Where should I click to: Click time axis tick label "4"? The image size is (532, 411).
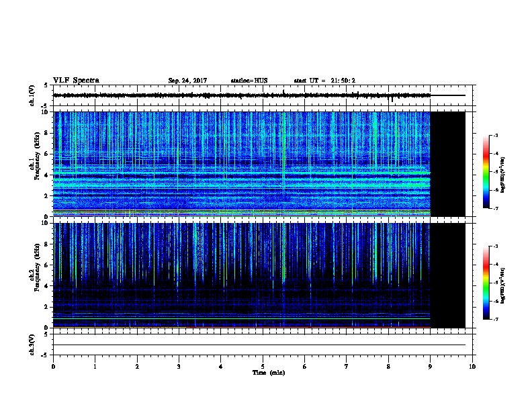221,366
